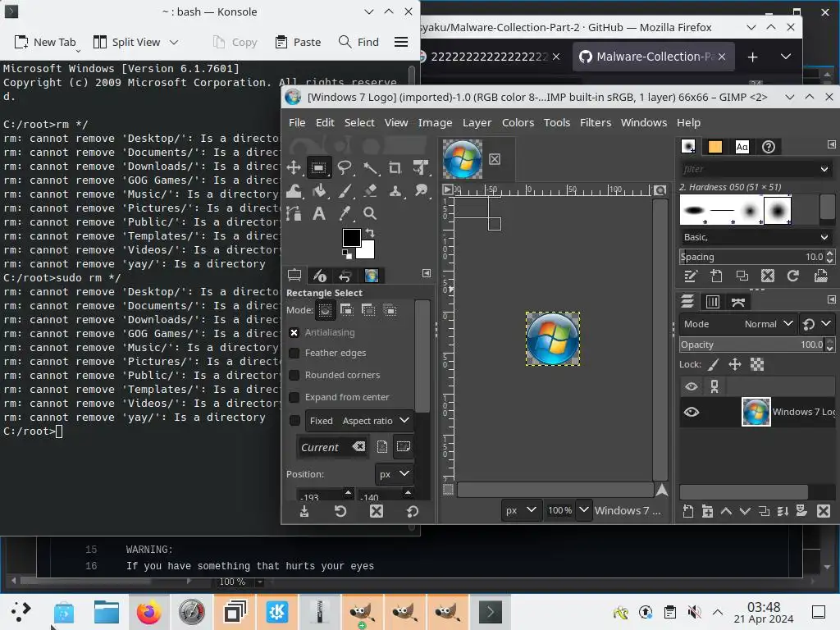The image size is (840, 630).
Task: Select the Zoom magnifier tool
Action: tap(370, 214)
